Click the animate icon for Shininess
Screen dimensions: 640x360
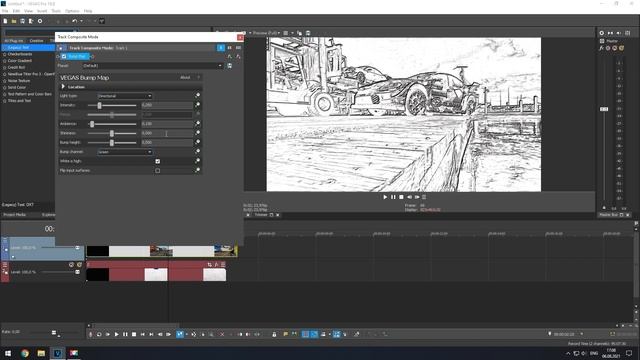coord(198,133)
